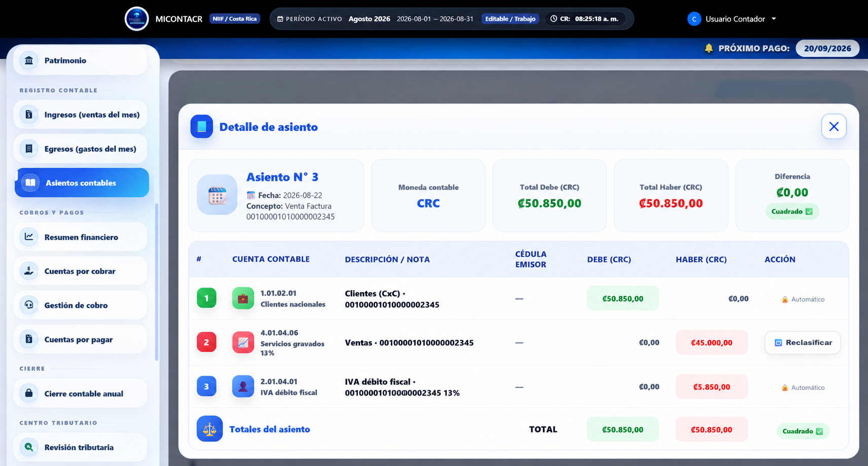This screenshot has height=466, width=868.
Task: Click Gestión de cobro headset icon
Action: pos(29,305)
